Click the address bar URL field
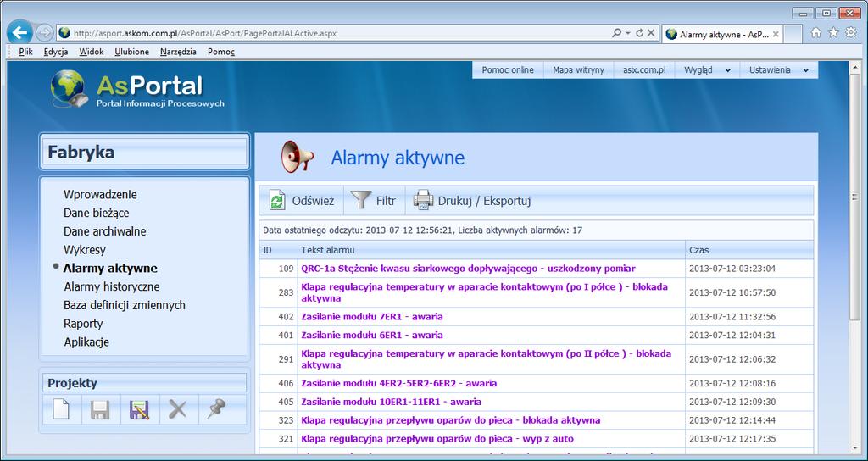The height and width of the screenshot is (461, 868). [x=332, y=33]
